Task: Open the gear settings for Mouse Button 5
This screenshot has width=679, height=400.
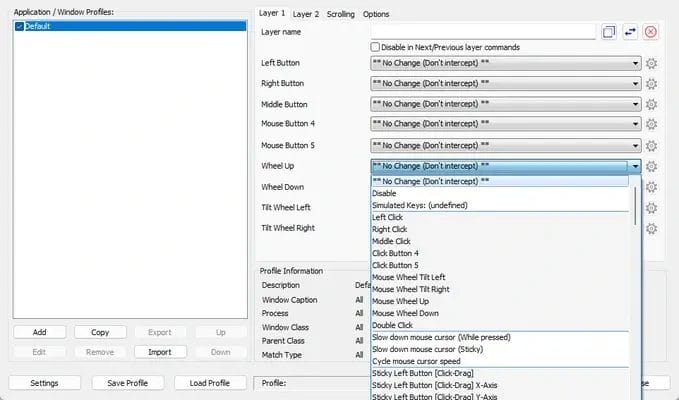Action: (651, 146)
